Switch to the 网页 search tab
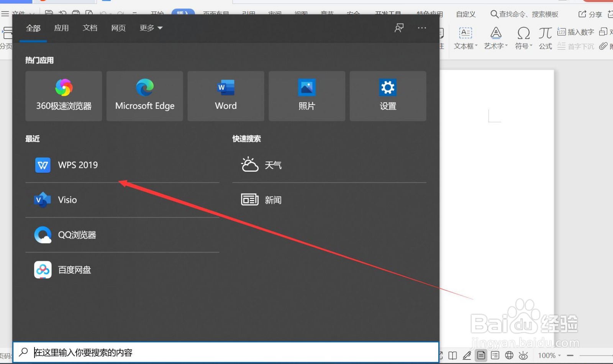 (x=118, y=28)
